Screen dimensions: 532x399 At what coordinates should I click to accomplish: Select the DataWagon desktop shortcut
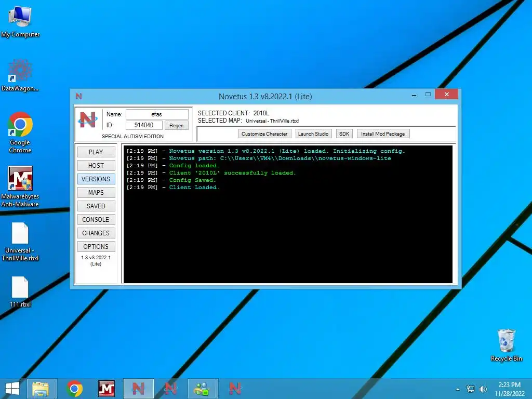click(x=20, y=75)
